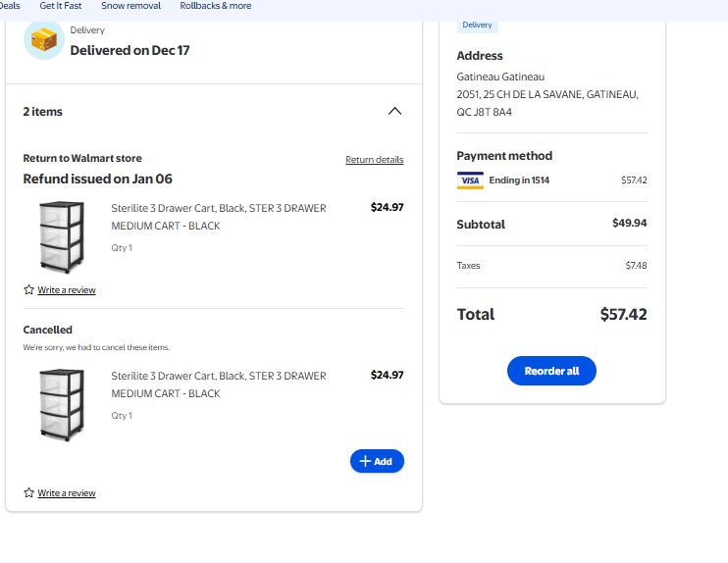Open Rollbacks & more navigation item
Image resolution: width=728 pixels, height=563 pixels.
click(216, 6)
